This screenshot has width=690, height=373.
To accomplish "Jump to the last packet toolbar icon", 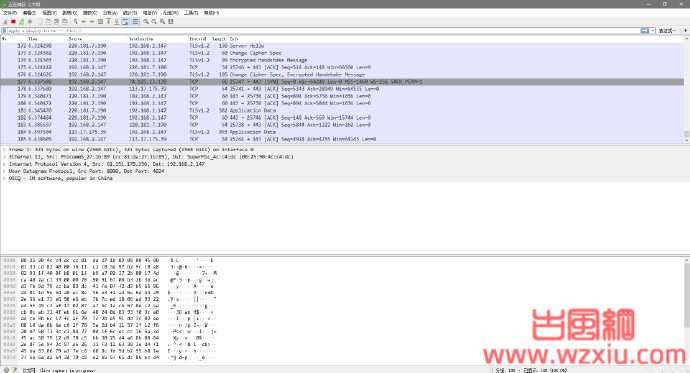I will (x=116, y=22).
